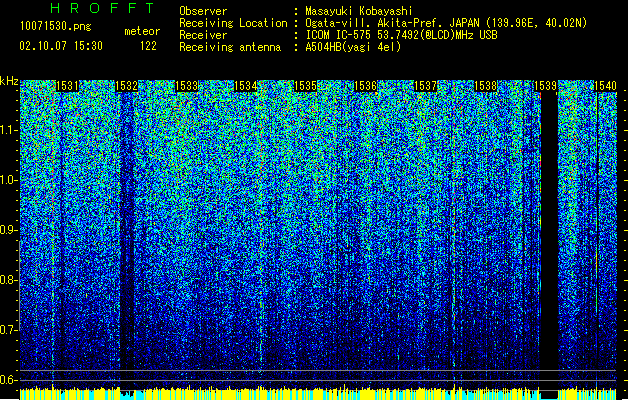Click the 0.6 frequency axis label
This screenshot has height=400, width=629.
8,380
